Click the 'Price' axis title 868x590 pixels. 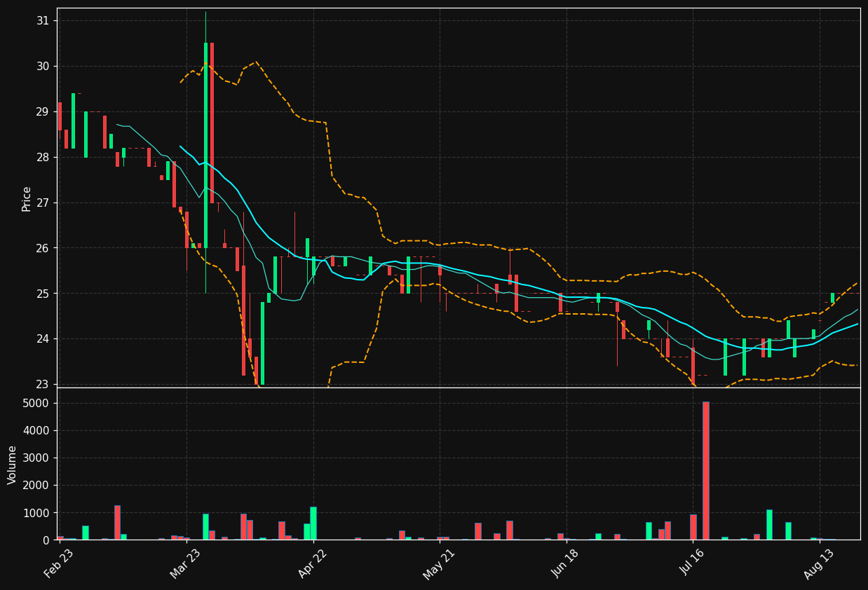pyautogui.click(x=27, y=198)
